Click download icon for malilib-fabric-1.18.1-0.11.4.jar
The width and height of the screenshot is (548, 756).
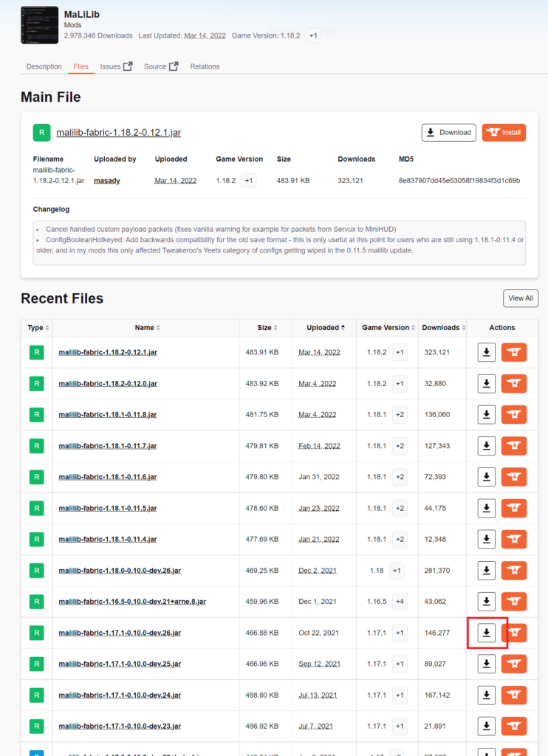(486, 539)
